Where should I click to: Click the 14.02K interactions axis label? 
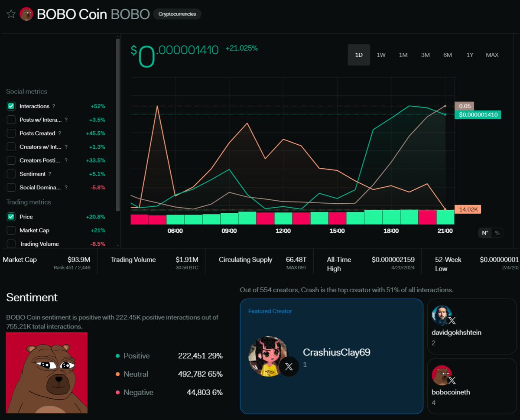[x=468, y=209]
